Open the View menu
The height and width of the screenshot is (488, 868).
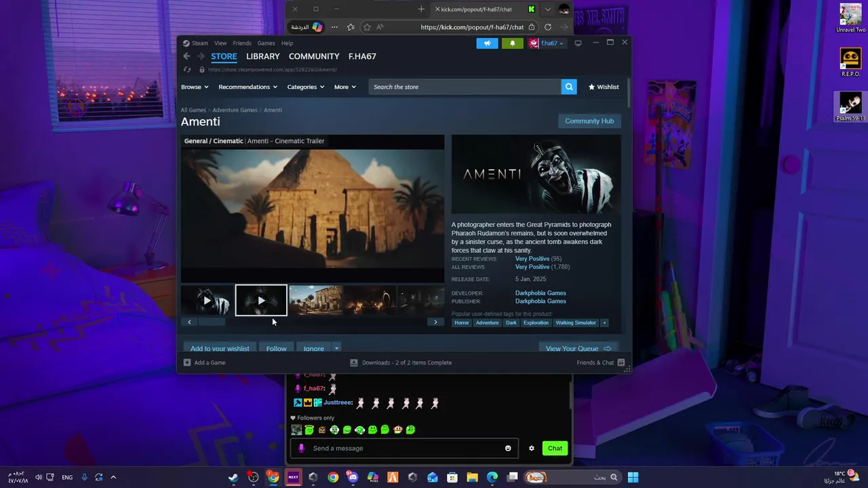click(220, 43)
